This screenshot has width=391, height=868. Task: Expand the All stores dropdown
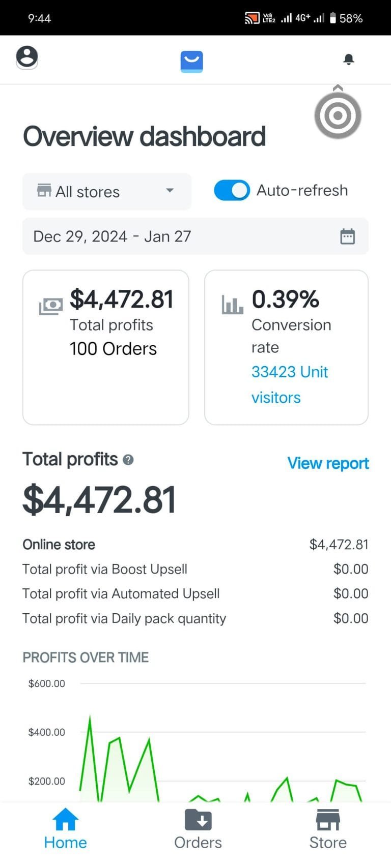pos(106,192)
